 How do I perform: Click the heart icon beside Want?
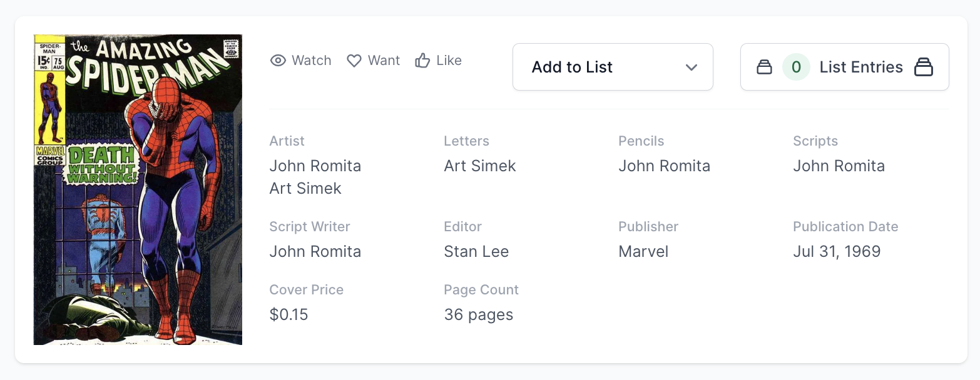[x=354, y=61]
